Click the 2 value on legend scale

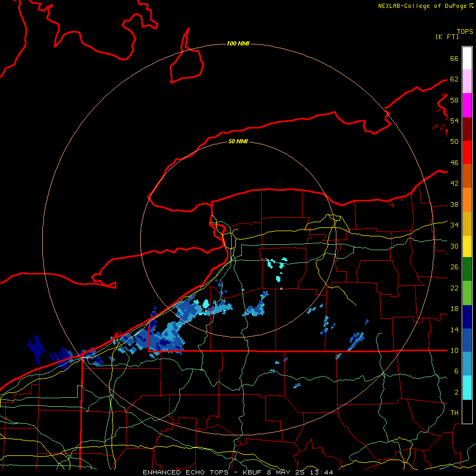coord(456,392)
